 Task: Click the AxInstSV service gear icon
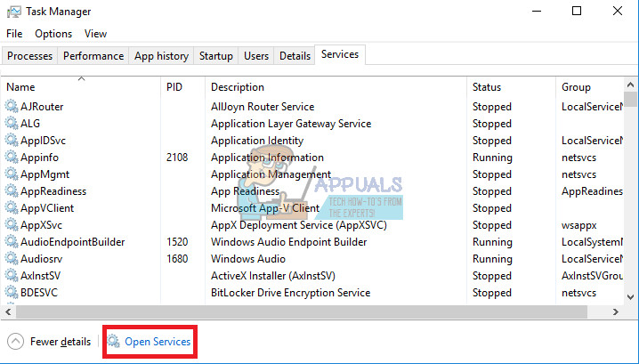pyautogui.click(x=12, y=276)
